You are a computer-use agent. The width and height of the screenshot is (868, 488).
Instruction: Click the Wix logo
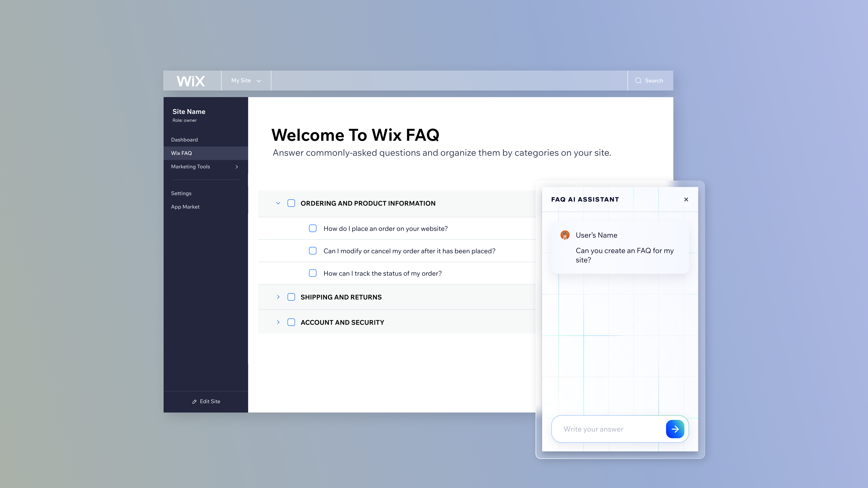click(191, 81)
